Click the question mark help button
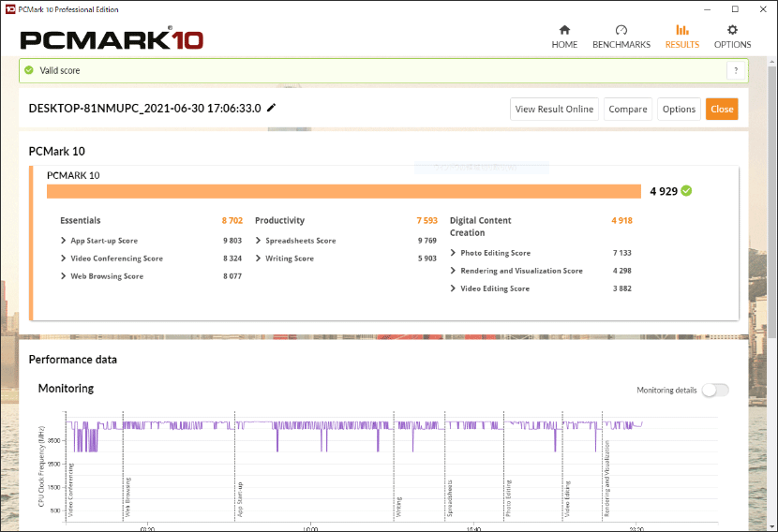 click(x=736, y=70)
